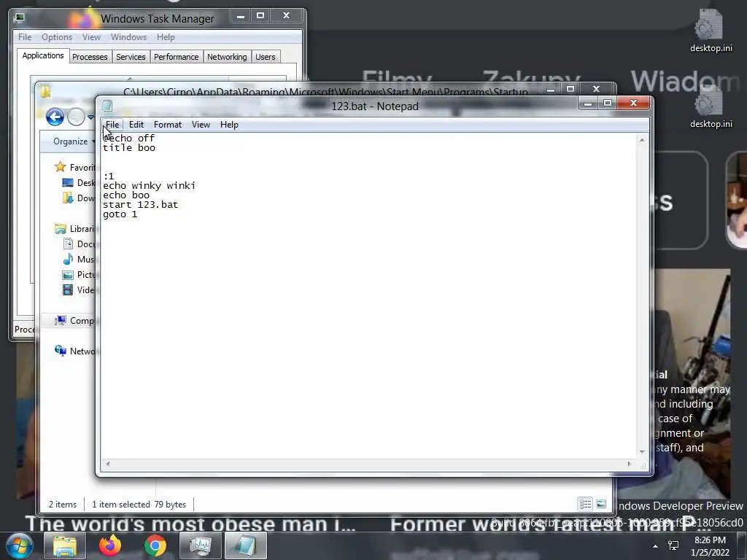This screenshot has width=747, height=560.
Task: Select Desktop in Explorer favorites
Action: point(79,183)
